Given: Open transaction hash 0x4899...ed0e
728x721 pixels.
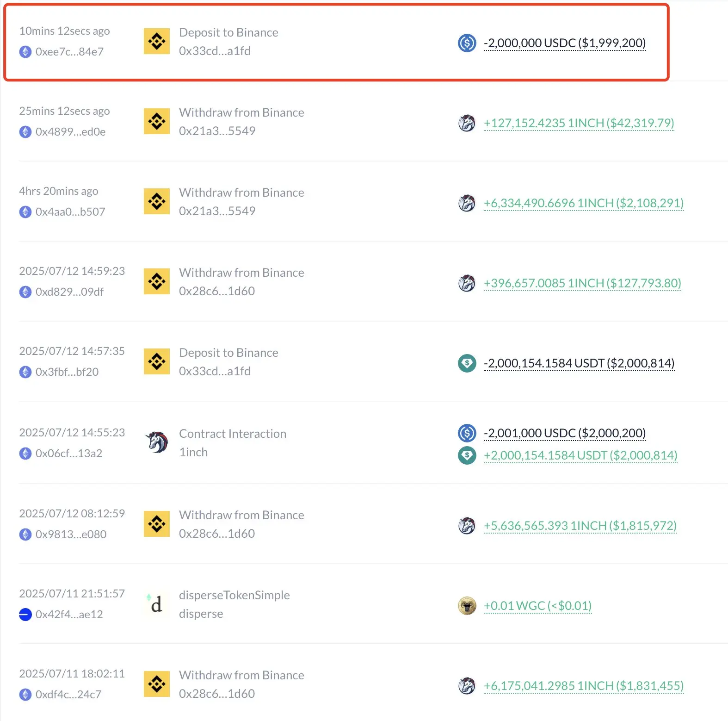Looking at the screenshot, I should click(x=70, y=132).
